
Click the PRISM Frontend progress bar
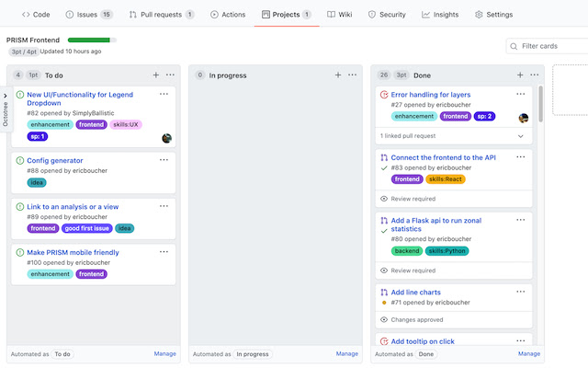[x=92, y=40]
